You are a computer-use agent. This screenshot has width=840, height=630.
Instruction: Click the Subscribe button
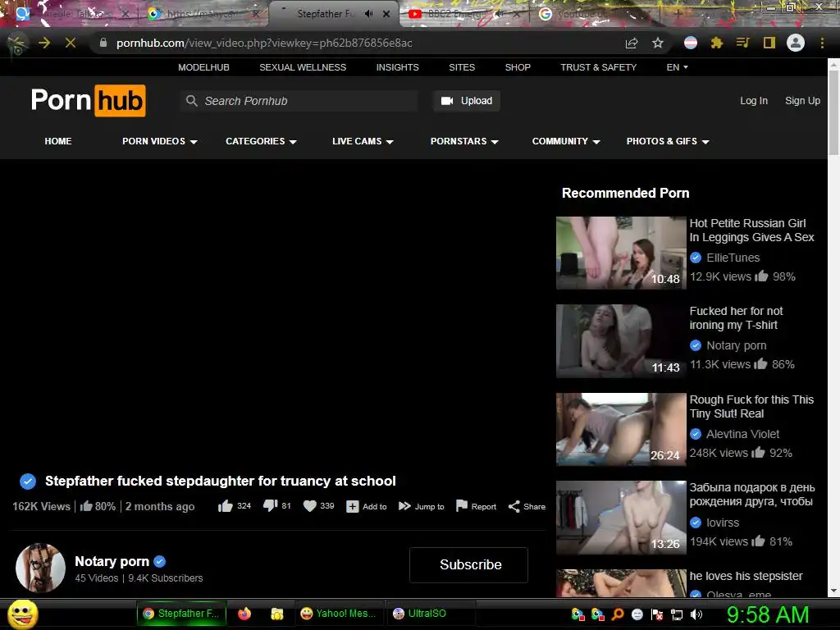(468, 564)
